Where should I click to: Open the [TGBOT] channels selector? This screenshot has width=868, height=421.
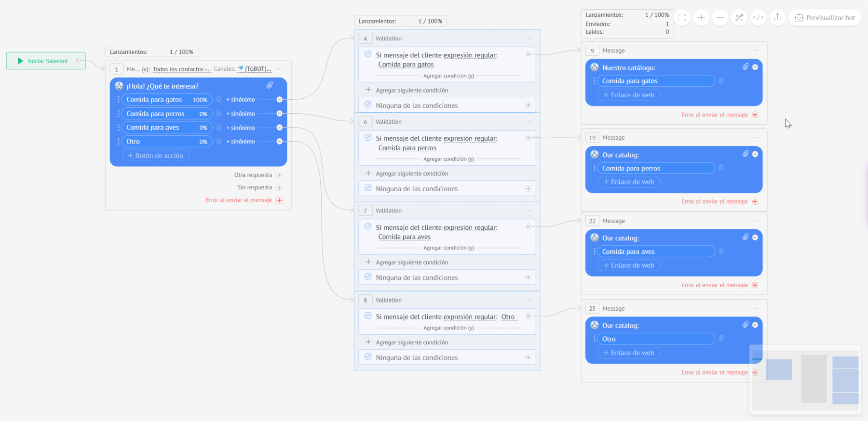pyautogui.click(x=255, y=69)
